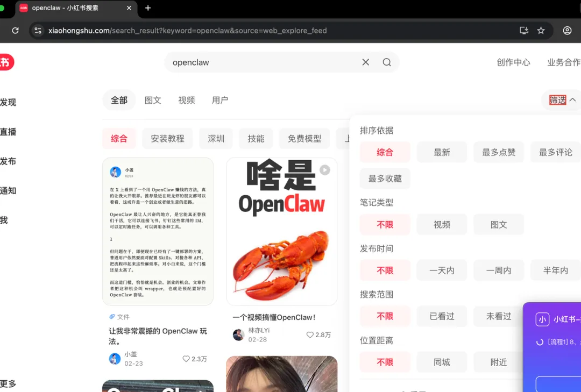Reload the page with the refresh icon

(x=15, y=31)
